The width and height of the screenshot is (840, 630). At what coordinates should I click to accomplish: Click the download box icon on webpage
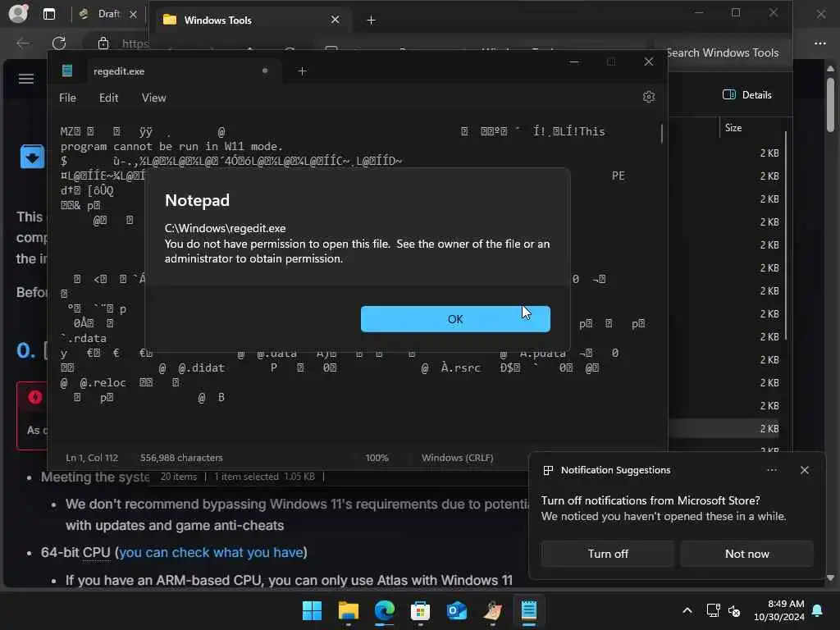[x=33, y=157]
